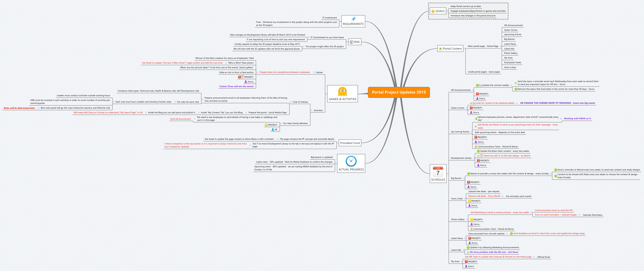Collapse the Games branch
The image size is (644, 271).
pyautogui.click(x=314, y=72)
